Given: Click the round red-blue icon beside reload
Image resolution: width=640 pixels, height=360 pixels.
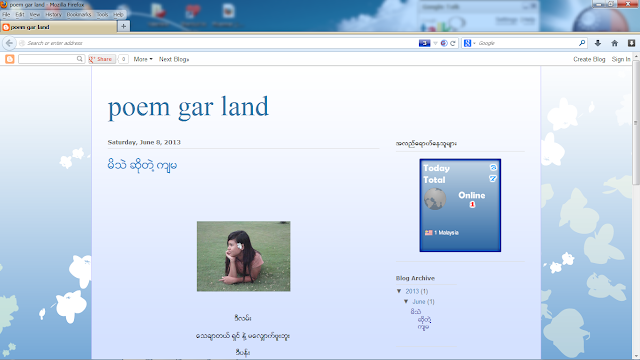Looking at the screenshot, I should 444,43.
